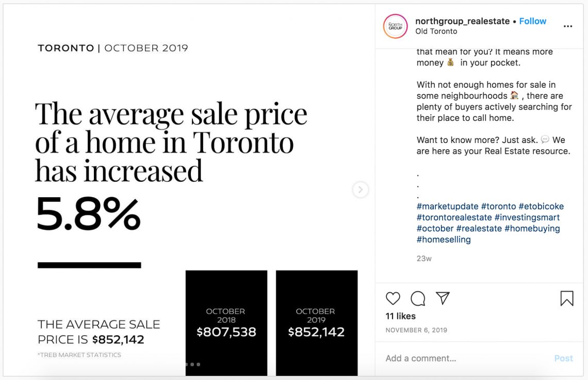588x380 pixels.
Task: Select the carousel slide indicator dots
Action: coord(192,364)
